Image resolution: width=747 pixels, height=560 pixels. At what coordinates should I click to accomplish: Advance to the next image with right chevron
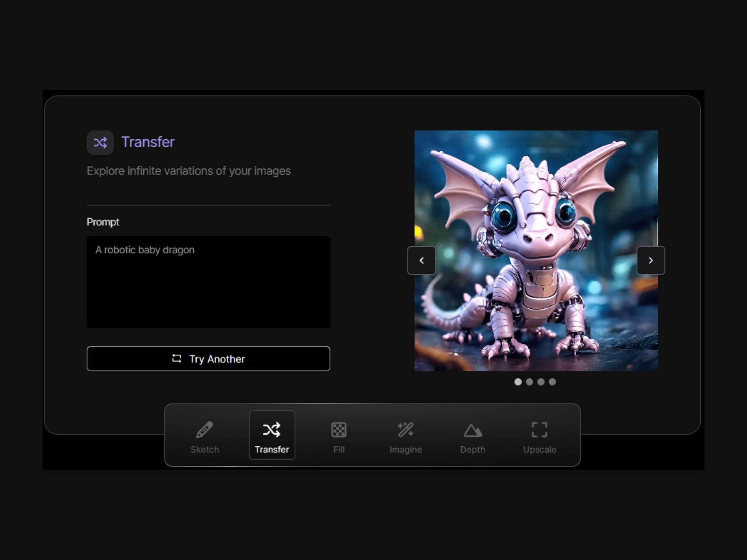coord(651,260)
